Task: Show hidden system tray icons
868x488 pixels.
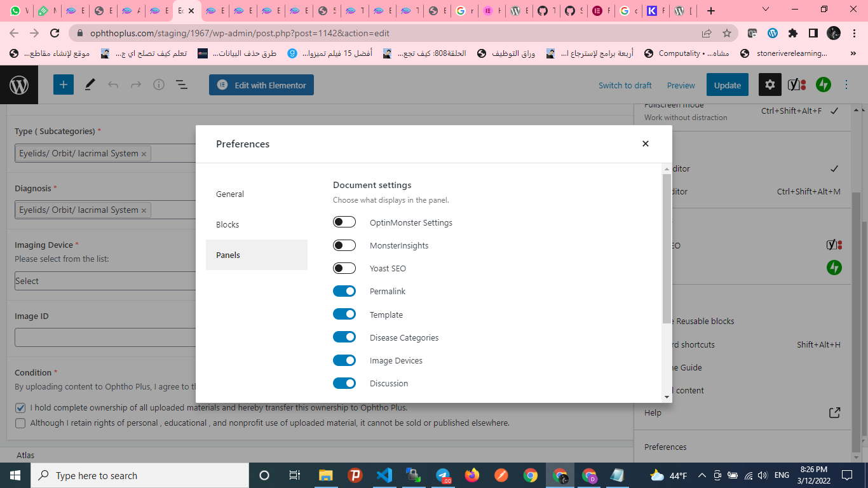Action: coord(702,475)
